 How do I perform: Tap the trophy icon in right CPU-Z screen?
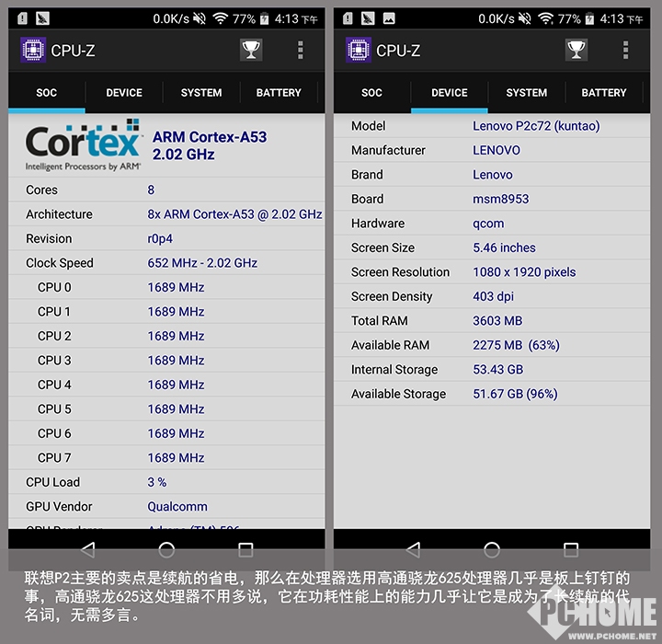[576, 50]
